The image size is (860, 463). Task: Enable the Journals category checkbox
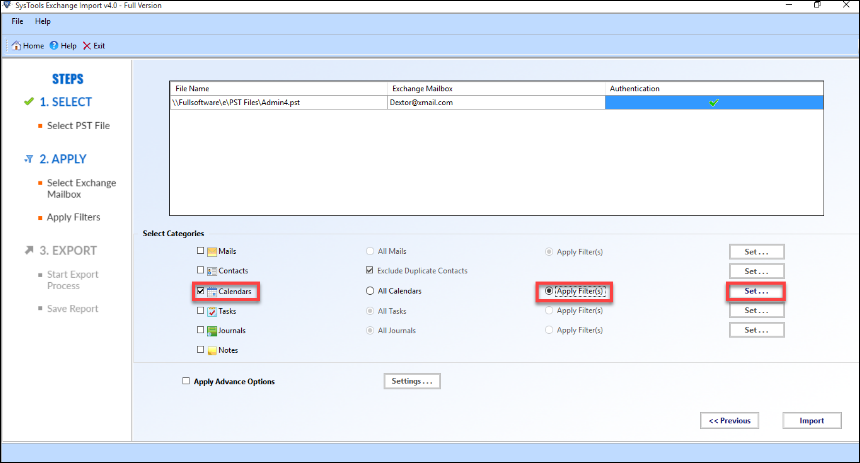tap(200, 330)
